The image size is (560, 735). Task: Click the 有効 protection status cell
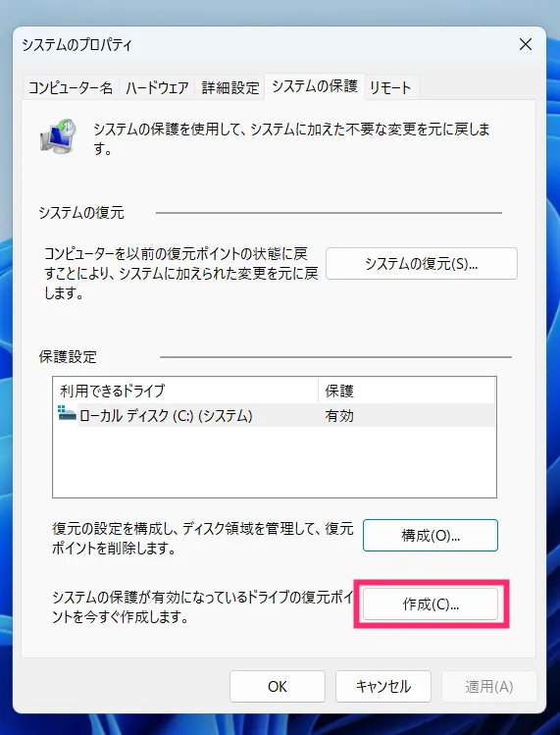point(339,416)
